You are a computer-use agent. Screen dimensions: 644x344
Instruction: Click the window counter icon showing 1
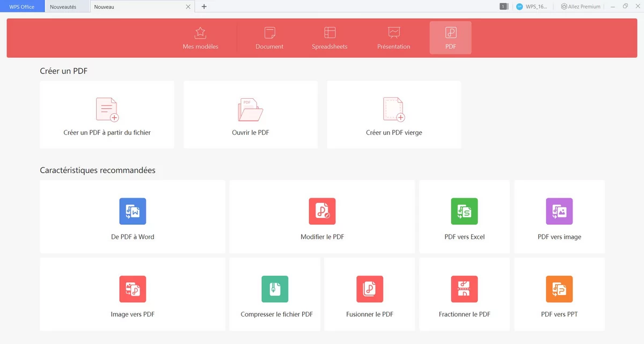pos(503,6)
